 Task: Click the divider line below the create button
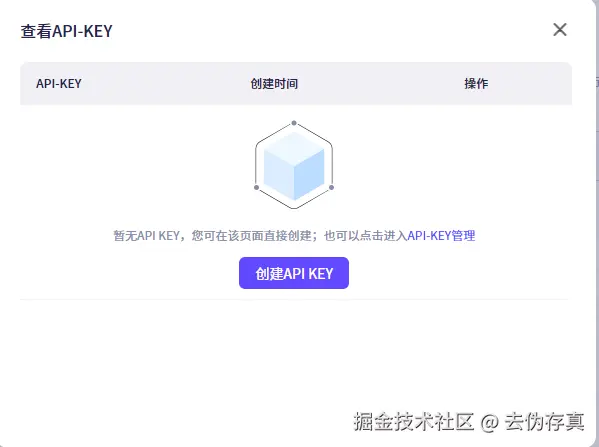pyautogui.click(x=294, y=300)
